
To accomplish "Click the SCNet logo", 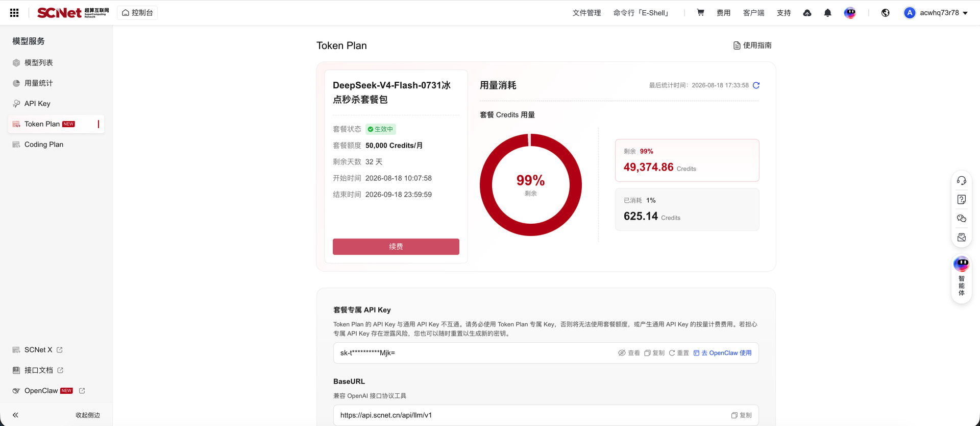I will pos(73,13).
